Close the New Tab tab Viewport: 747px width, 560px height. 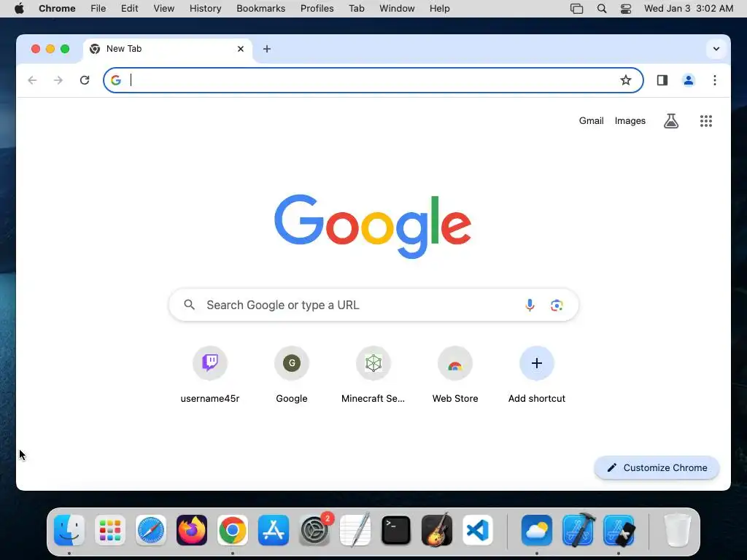pyautogui.click(x=241, y=49)
